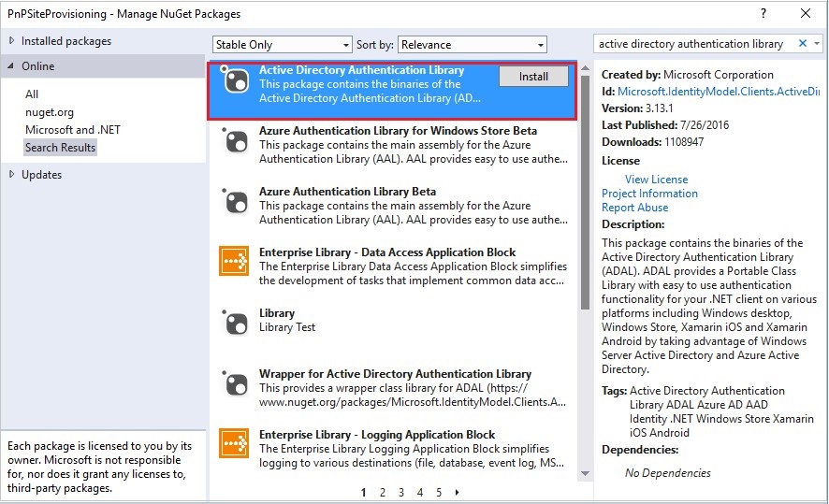Click the Last Published: 7/26/2016 text
Image resolution: width=829 pixels, height=504 pixels.
665,125
